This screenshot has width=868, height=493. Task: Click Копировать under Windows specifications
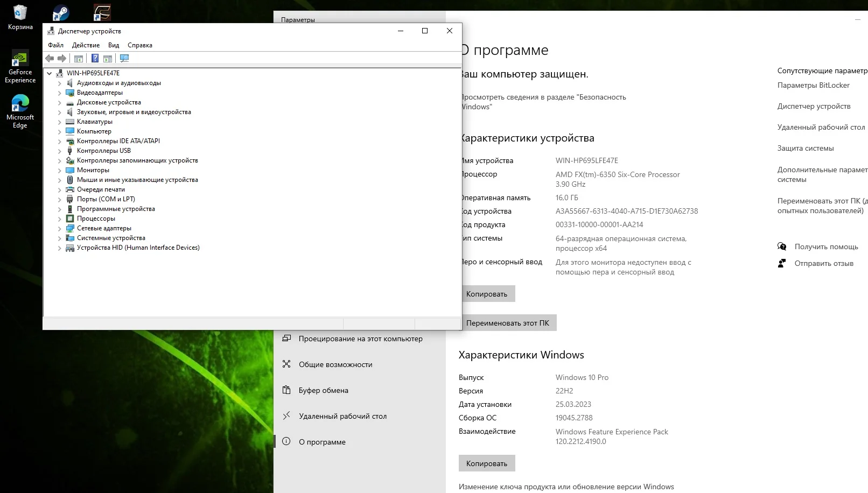click(486, 463)
